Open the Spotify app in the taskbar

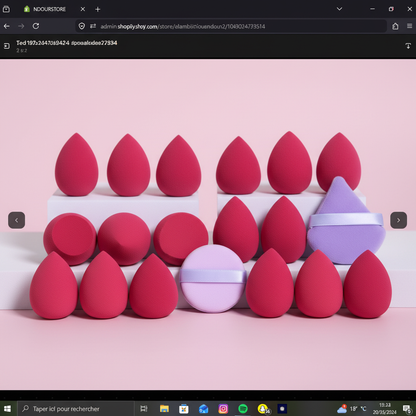[x=243, y=409]
